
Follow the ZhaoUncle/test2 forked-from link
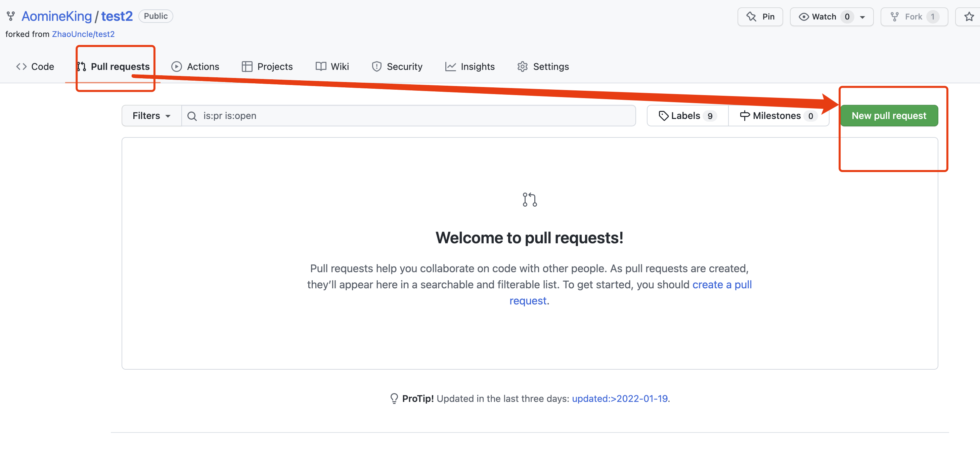click(x=83, y=34)
